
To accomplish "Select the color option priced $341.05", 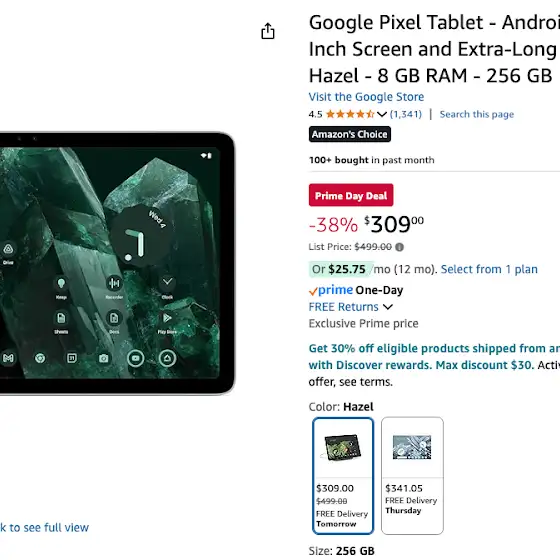I will [x=412, y=475].
